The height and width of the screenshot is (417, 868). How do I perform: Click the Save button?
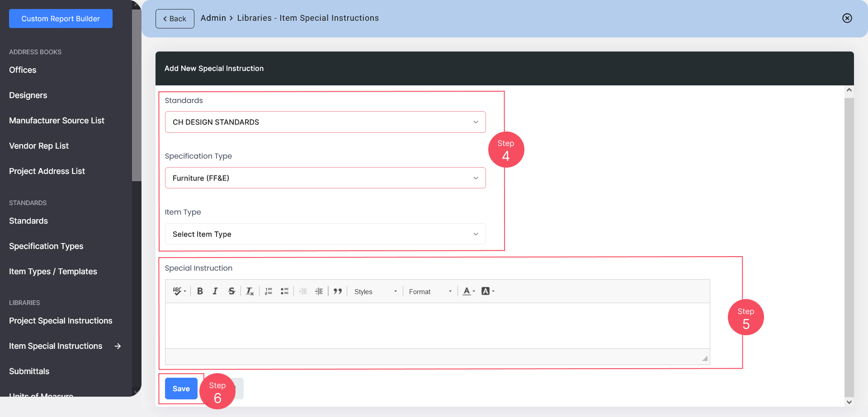pos(181,389)
